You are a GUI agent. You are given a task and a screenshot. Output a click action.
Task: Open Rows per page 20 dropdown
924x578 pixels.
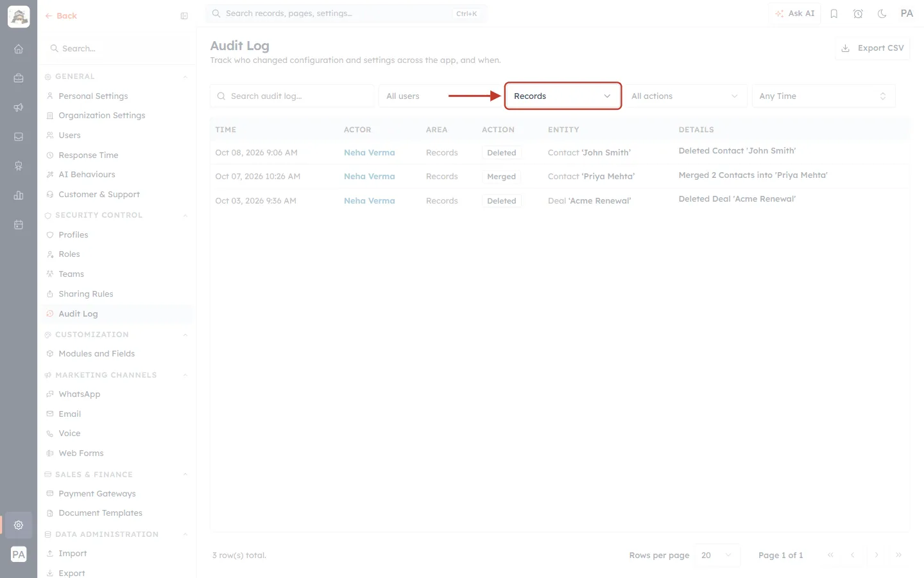click(x=717, y=556)
